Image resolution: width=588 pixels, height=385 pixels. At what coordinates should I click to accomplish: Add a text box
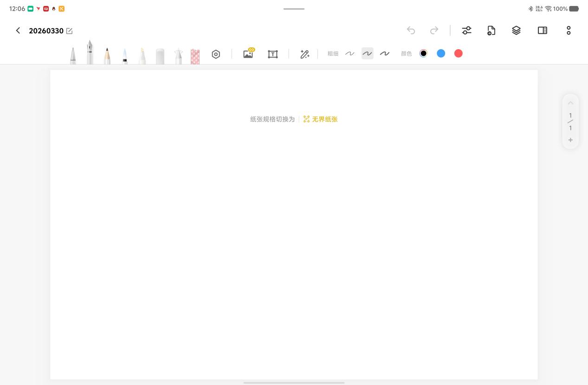(273, 54)
